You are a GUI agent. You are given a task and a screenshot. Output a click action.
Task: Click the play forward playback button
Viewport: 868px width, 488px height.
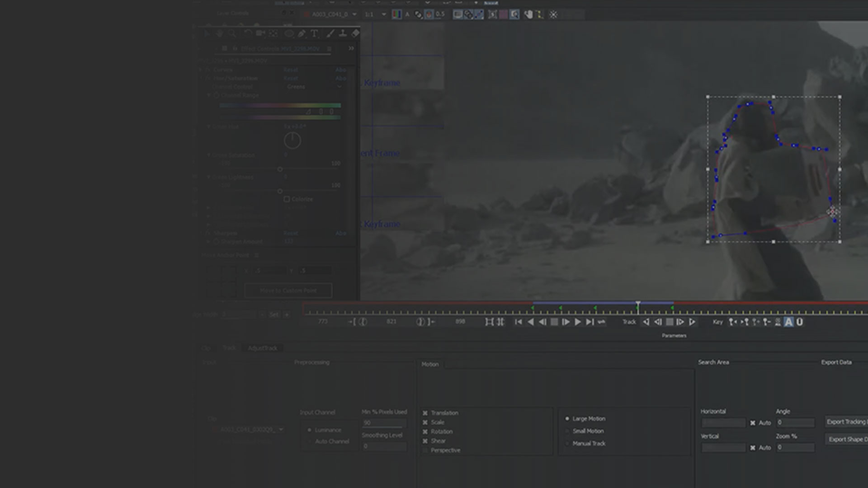tap(577, 322)
